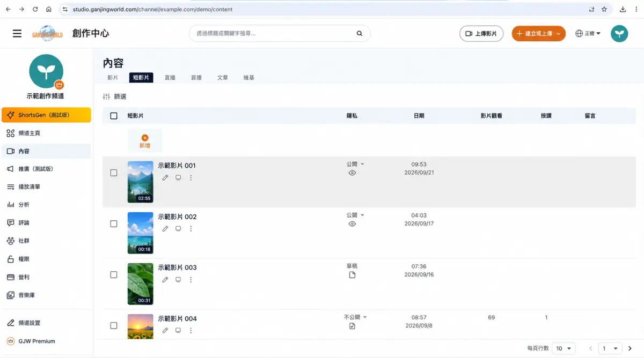
Task: Open more options for 示範影片 002
Action: click(x=191, y=228)
